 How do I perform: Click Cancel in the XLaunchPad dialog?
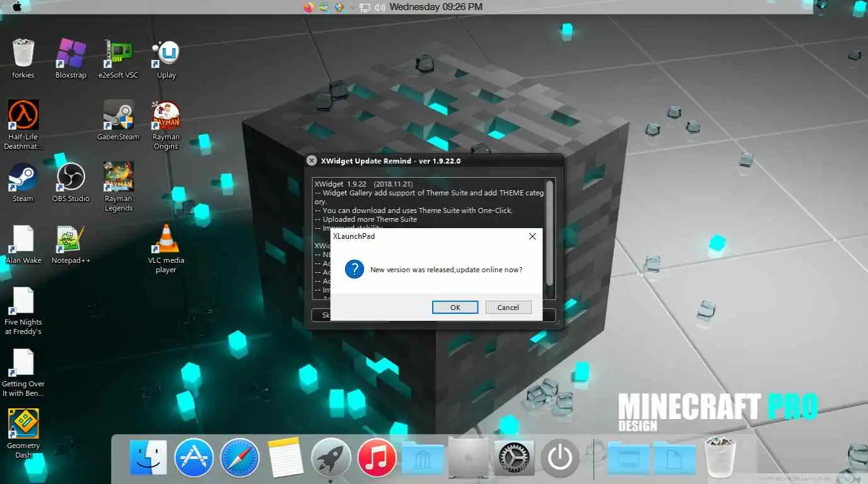pos(508,308)
